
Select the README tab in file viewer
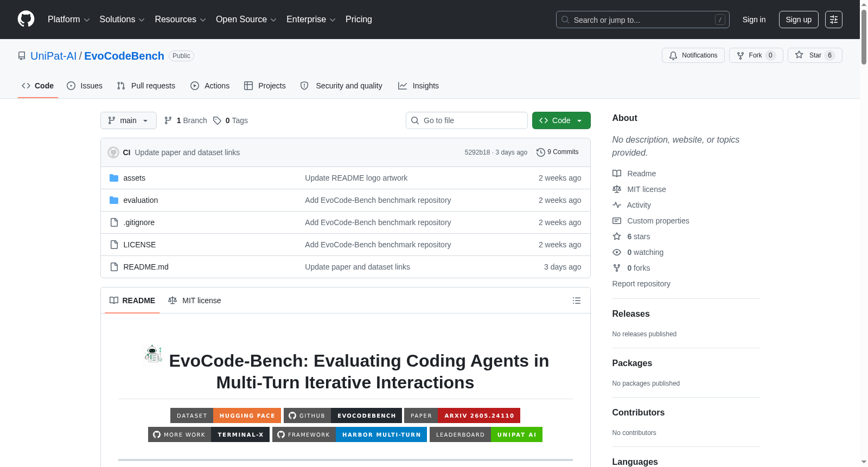coord(132,300)
